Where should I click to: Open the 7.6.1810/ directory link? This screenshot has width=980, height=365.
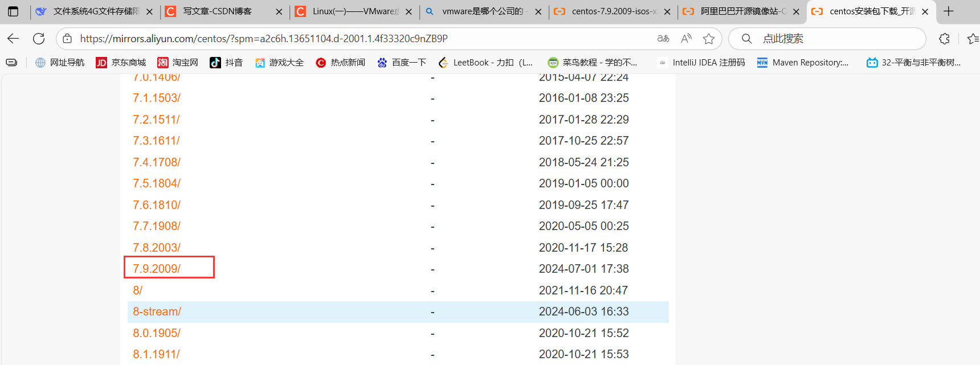coord(157,205)
